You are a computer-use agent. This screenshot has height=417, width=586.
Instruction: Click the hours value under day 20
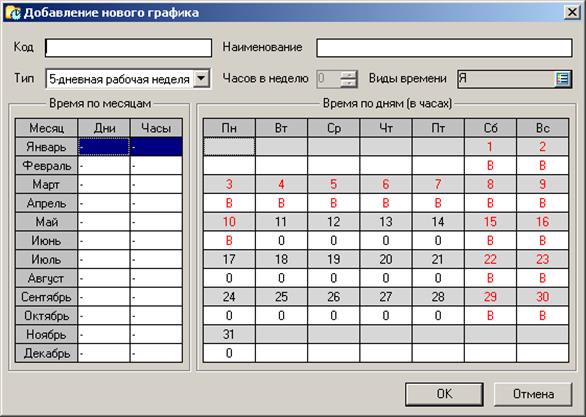tap(386, 278)
